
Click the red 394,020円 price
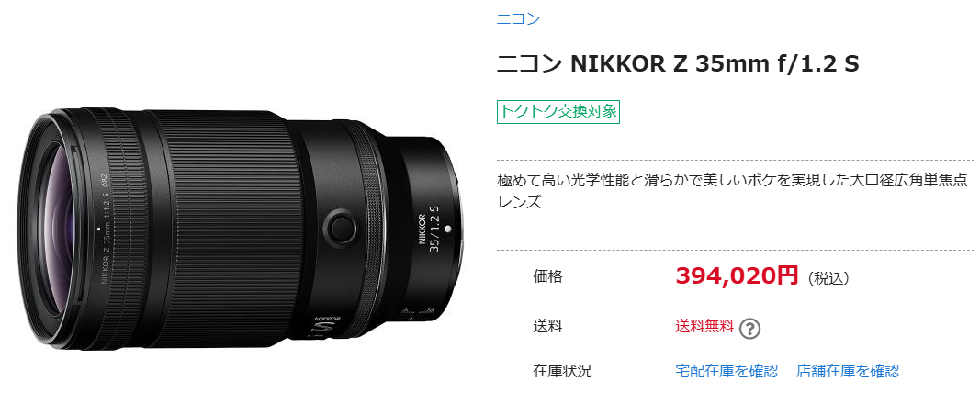[x=737, y=275]
